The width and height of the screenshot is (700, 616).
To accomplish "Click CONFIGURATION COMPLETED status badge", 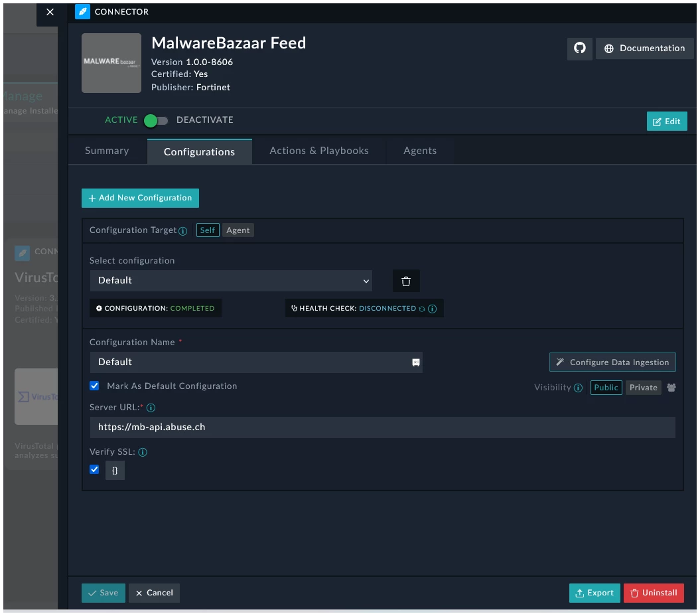I will pos(155,308).
